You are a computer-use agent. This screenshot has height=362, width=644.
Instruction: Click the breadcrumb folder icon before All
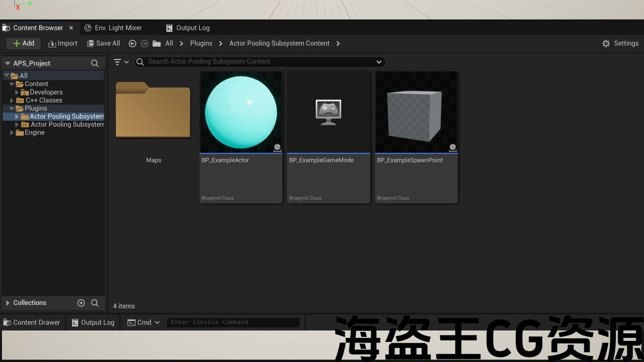coord(156,44)
